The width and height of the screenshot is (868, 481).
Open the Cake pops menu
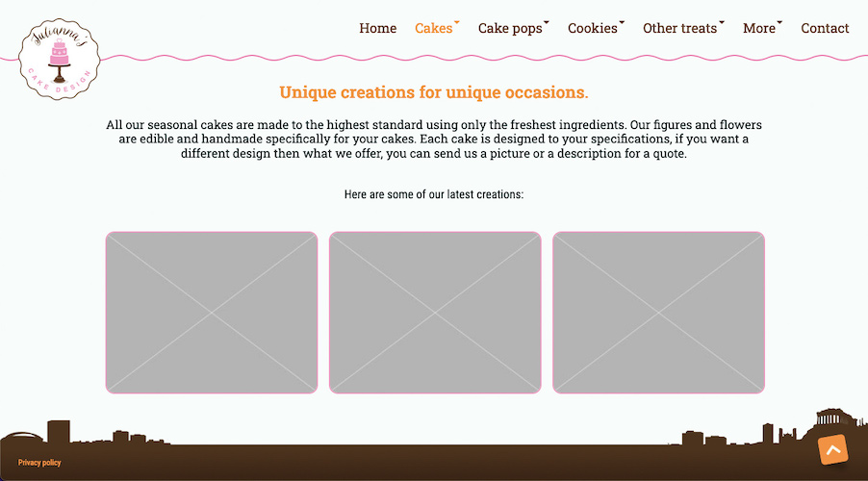510,28
